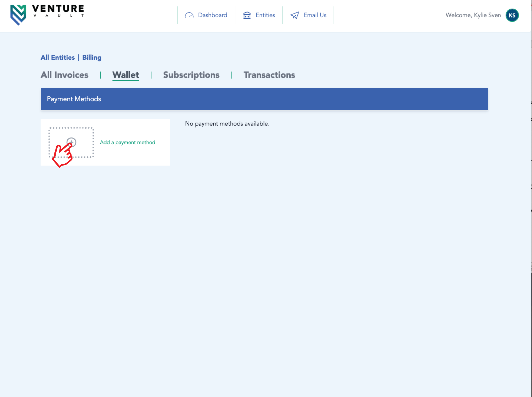The height and width of the screenshot is (397, 532).
Task: Open the KS user avatar menu
Action: tap(512, 15)
